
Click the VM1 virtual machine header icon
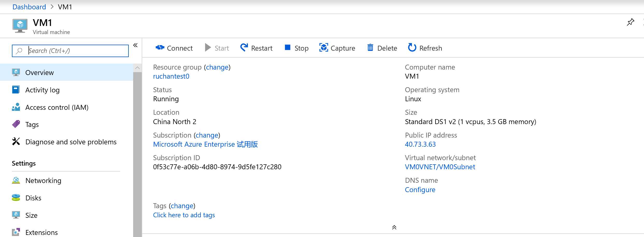pyautogui.click(x=20, y=26)
